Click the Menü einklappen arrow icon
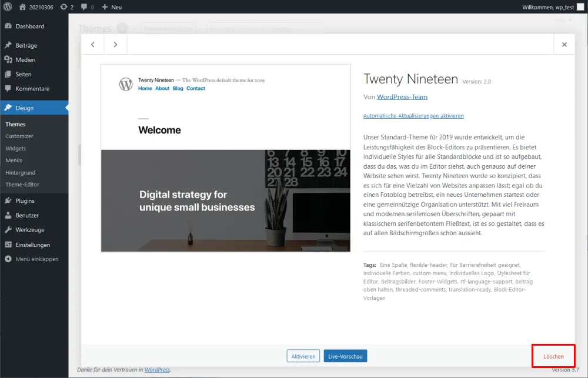Image resolution: width=588 pixels, height=378 pixels. [x=8, y=259]
